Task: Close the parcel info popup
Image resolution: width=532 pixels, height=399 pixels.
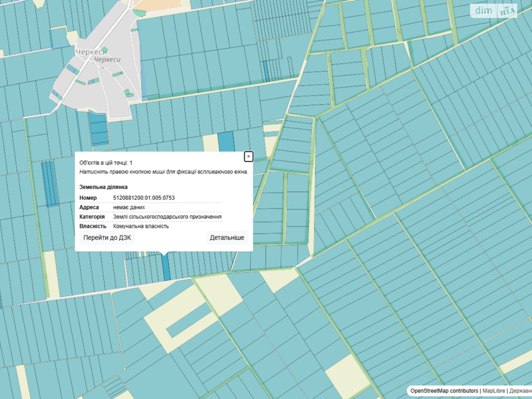Action: tap(248, 156)
